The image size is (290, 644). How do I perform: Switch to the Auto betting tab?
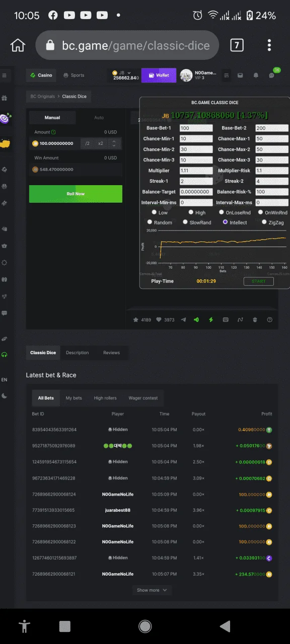pyautogui.click(x=99, y=118)
